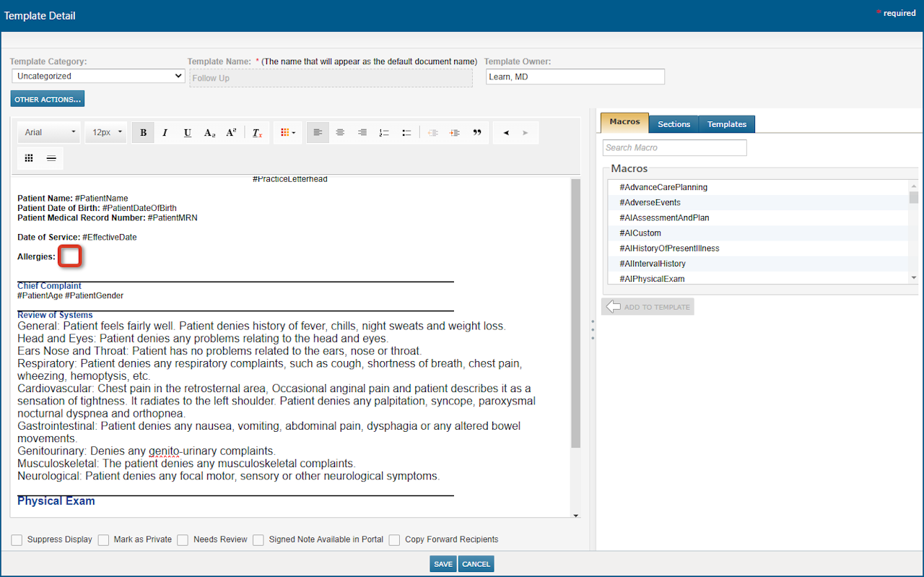Enable Signed Note Available in Portal
The image size is (924, 577).
tap(258, 539)
